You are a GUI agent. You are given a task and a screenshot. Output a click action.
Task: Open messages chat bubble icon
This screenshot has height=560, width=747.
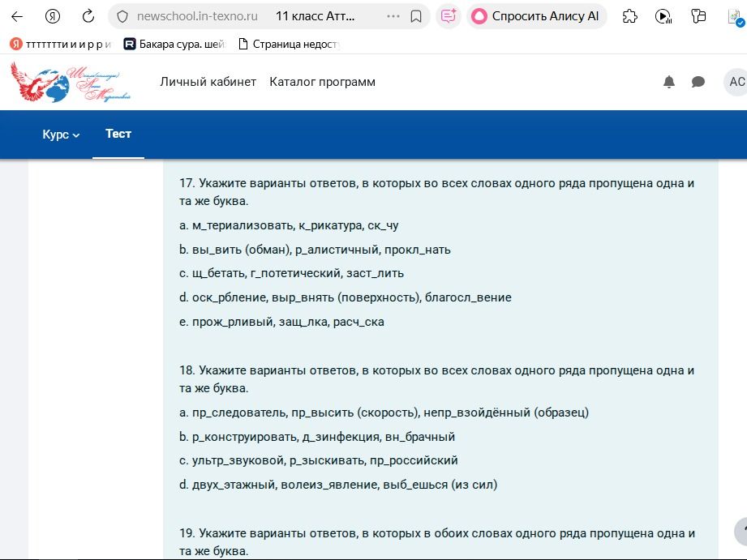point(698,82)
